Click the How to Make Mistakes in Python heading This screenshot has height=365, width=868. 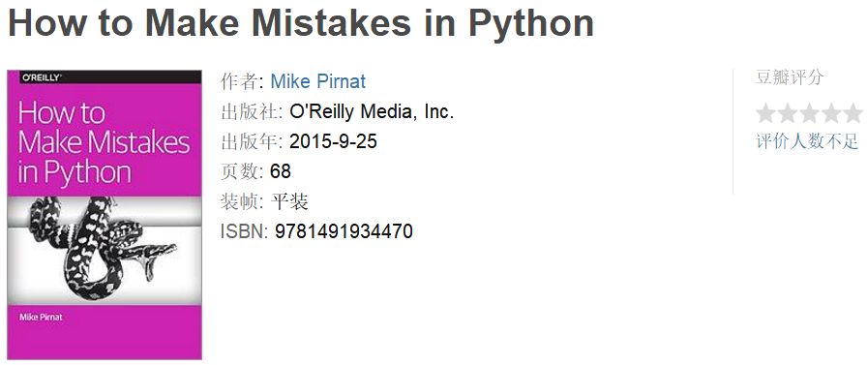point(301,22)
